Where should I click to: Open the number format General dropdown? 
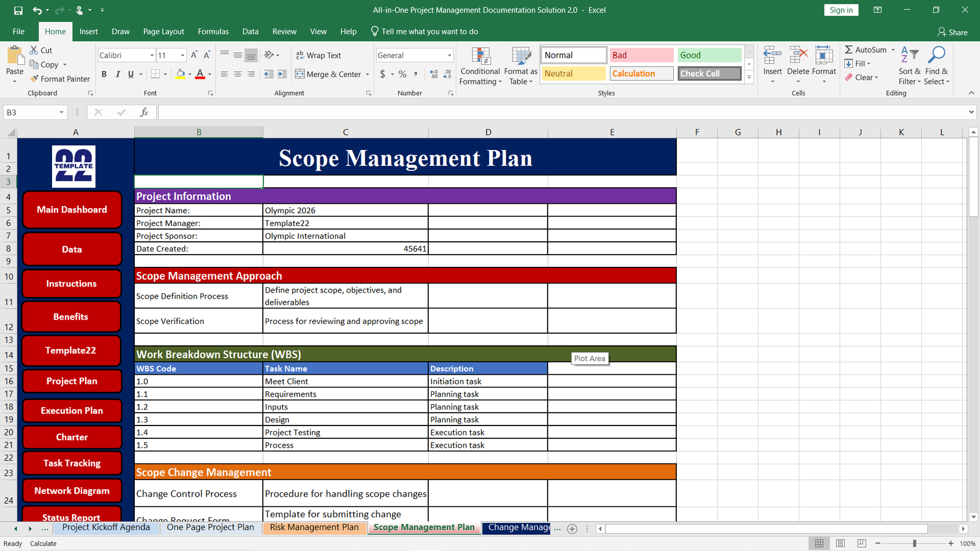point(449,55)
